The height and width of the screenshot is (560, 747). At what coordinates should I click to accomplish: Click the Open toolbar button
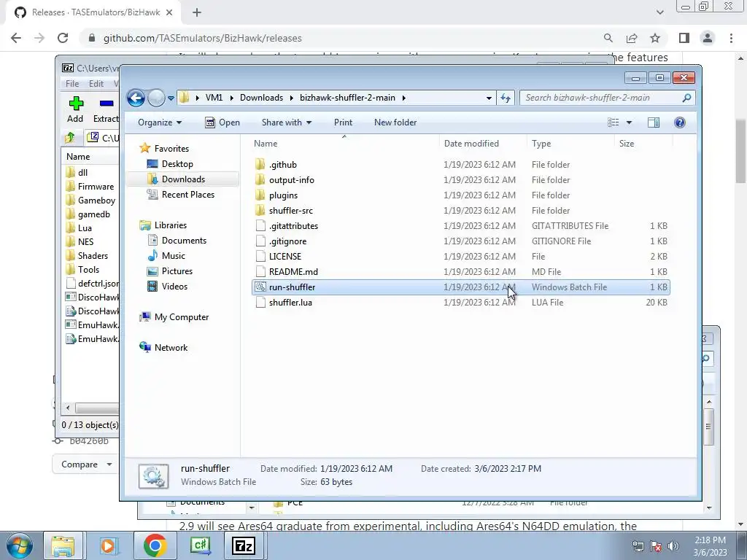click(x=222, y=122)
